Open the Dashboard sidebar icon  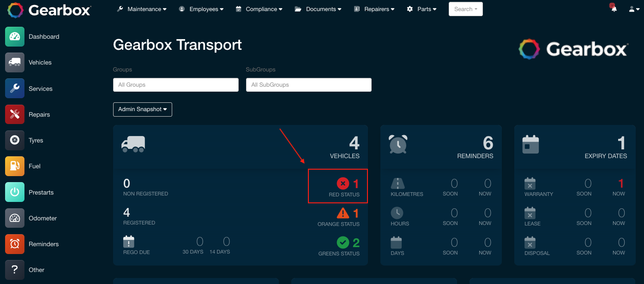click(15, 36)
